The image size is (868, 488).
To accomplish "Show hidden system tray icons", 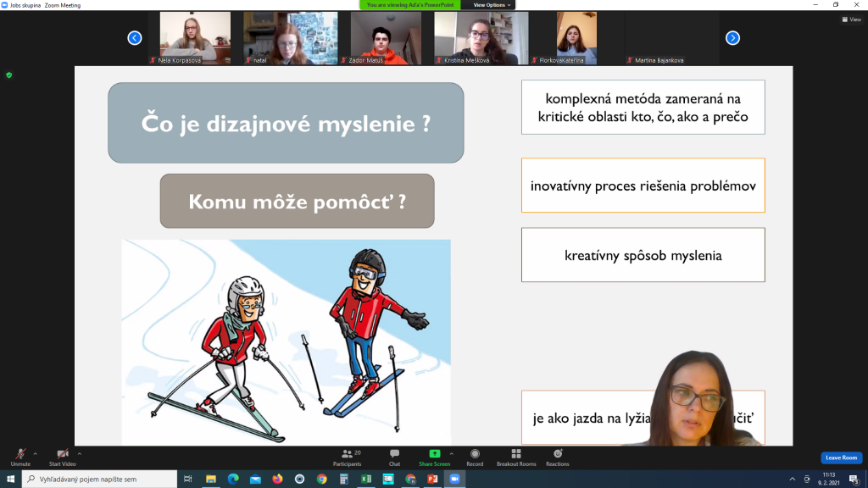I will point(793,480).
